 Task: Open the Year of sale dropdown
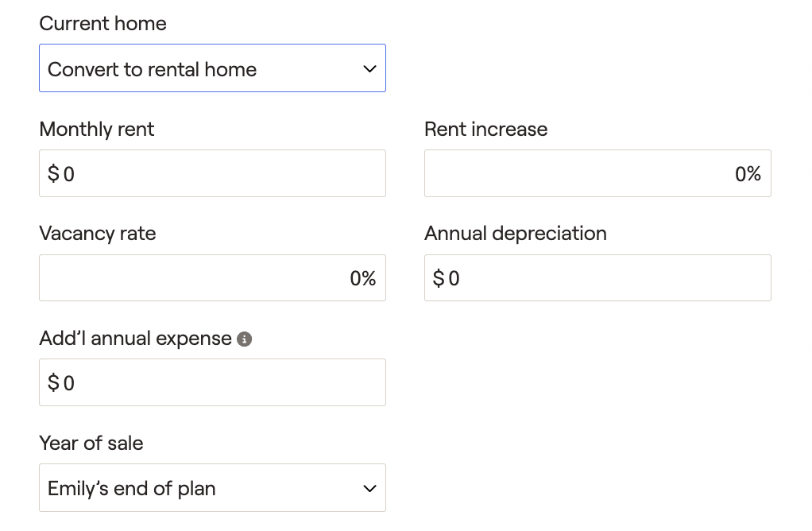click(211, 488)
